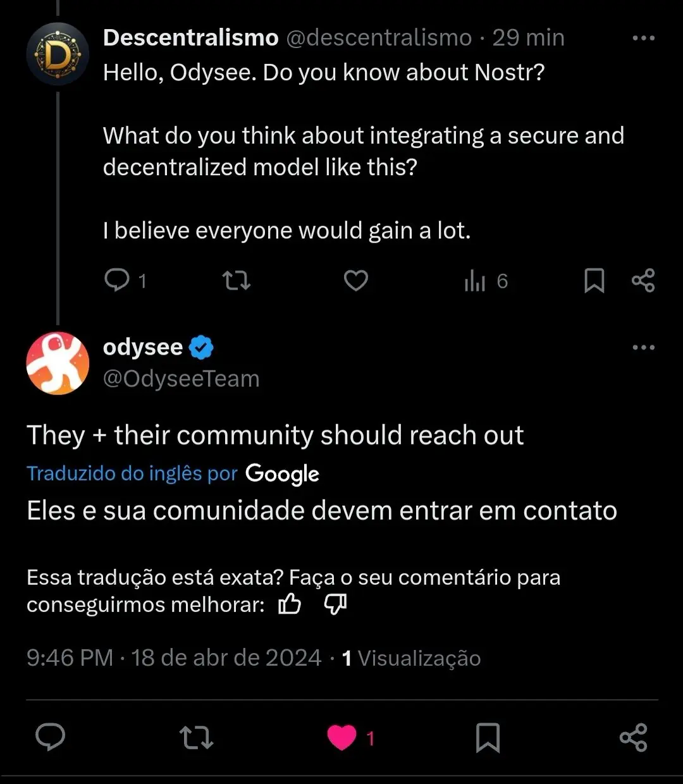
Task: Reply to the odysee tweet
Action: click(51, 737)
